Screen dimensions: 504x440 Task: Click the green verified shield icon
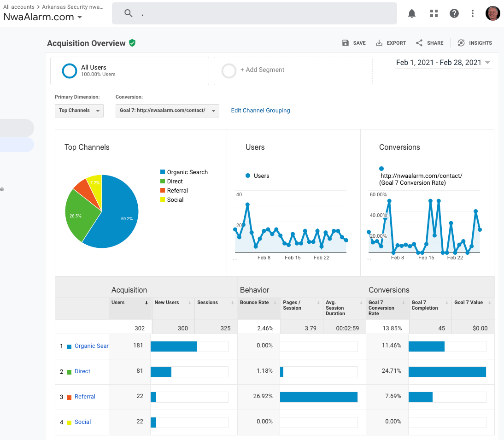(x=133, y=43)
